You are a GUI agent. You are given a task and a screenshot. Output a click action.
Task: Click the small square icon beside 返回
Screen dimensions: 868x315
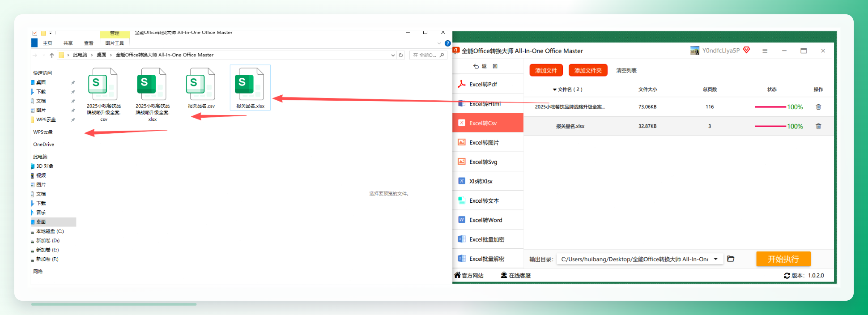(x=495, y=66)
